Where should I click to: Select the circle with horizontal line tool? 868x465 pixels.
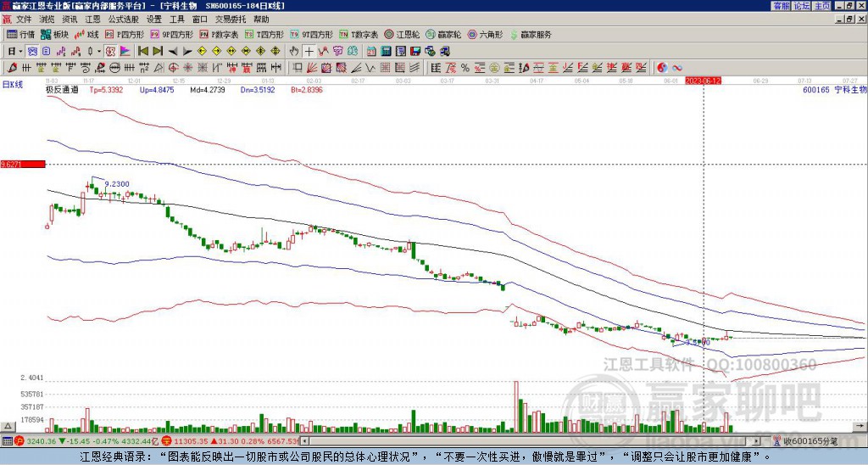click(114, 68)
